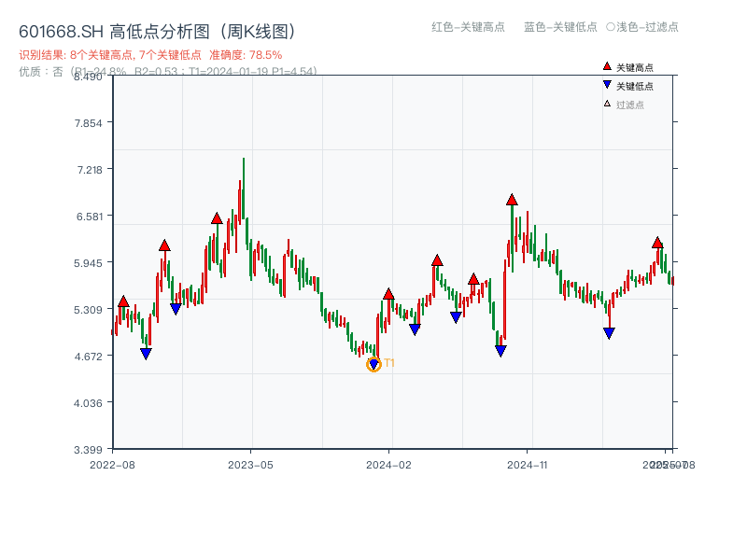Click the red triangle icon in the legend
The width and height of the screenshot is (747, 560).
[x=607, y=66]
